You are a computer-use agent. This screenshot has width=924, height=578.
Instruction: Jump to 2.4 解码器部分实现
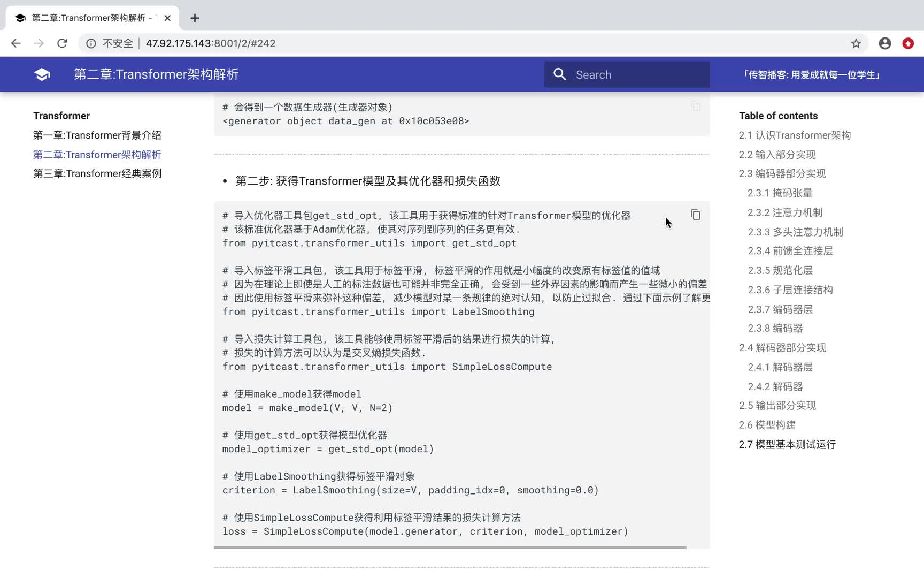tap(783, 348)
